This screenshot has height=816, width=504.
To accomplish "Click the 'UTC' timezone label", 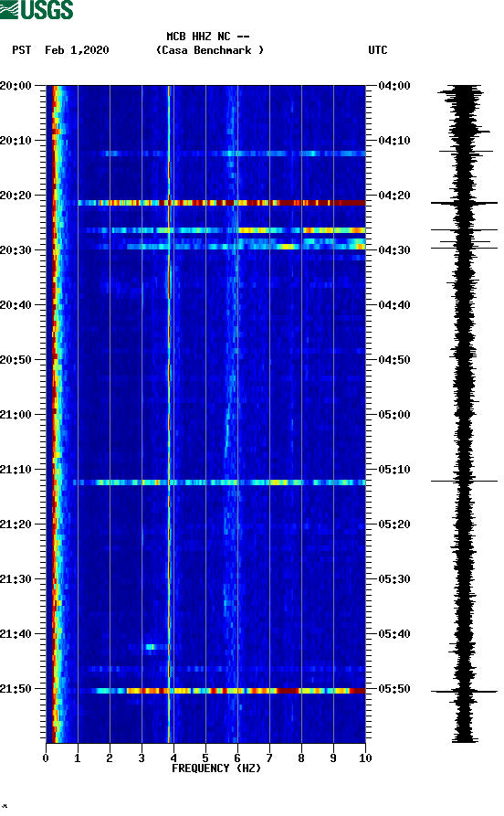I will (378, 50).
